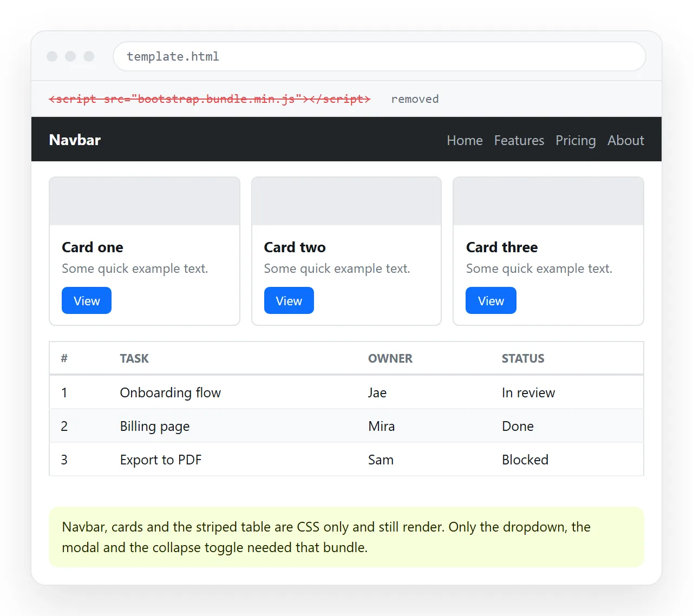The width and height of the screenshot is (693, 616).
Task: Click row number 1 in table
Action: (x=64, y=392)
